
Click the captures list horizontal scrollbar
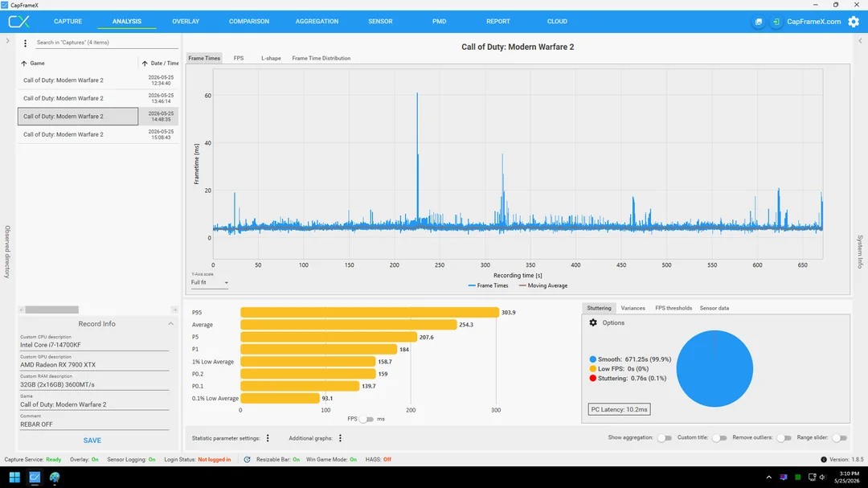[52, 310]
